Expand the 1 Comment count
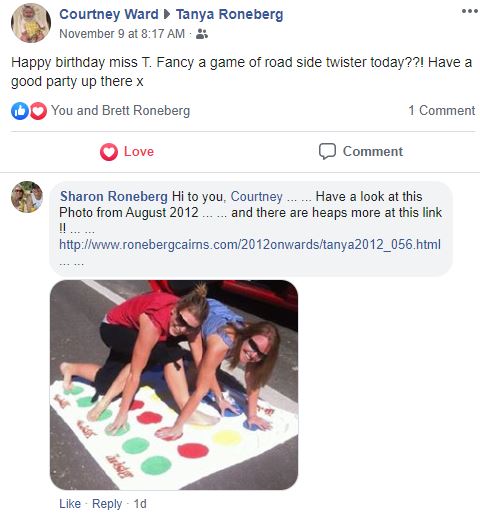 click(442, 110)
